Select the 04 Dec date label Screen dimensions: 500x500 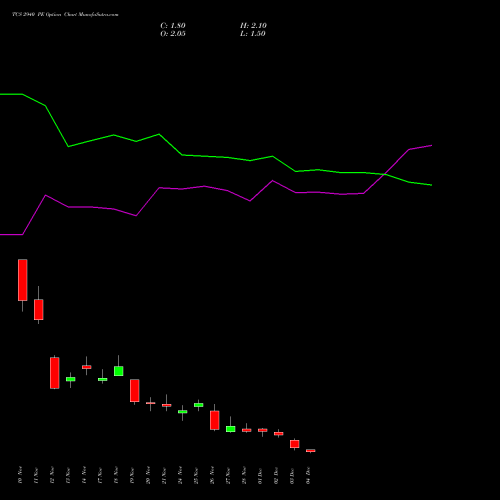308,475
